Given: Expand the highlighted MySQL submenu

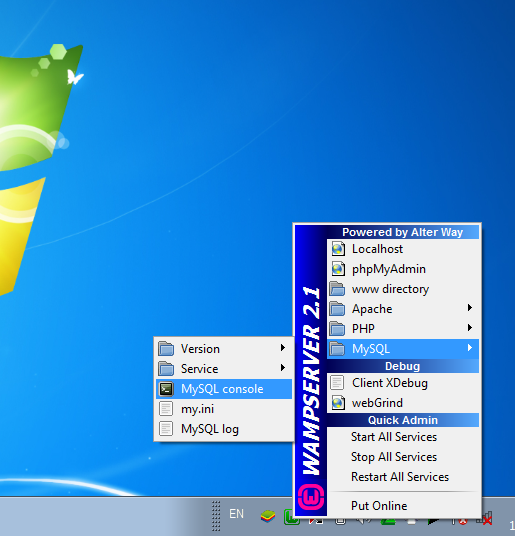Looking at the screenshot, I should (403, 349).
